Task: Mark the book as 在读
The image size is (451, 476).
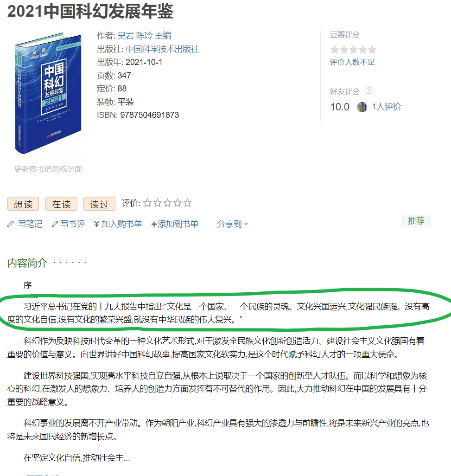Action: coord(61,204)
